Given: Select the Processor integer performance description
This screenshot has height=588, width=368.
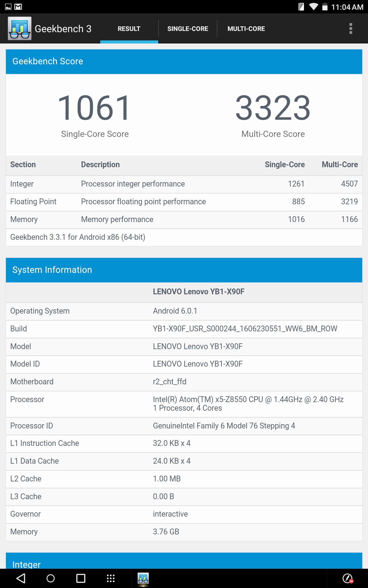Looking at the screenshot, I should [133, 184].
